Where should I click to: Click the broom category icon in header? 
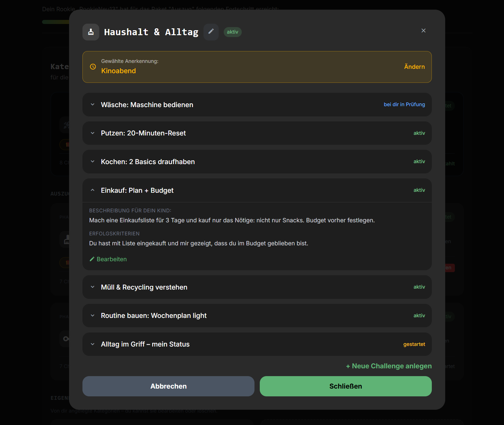tap(91, 32)
